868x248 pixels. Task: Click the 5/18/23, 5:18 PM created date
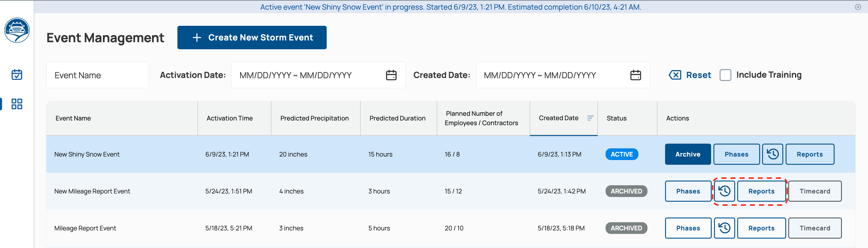(x=561, y=228)
